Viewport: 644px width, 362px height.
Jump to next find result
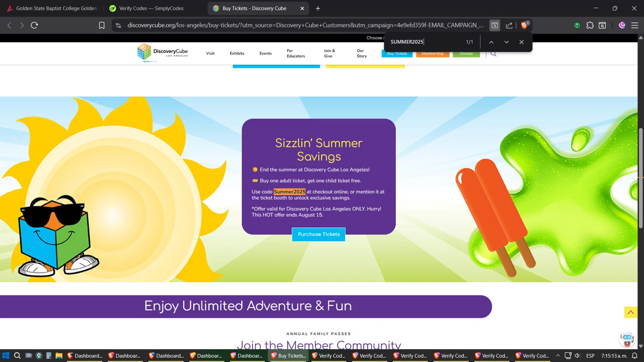pyautogui.click(x=507, y=42)
